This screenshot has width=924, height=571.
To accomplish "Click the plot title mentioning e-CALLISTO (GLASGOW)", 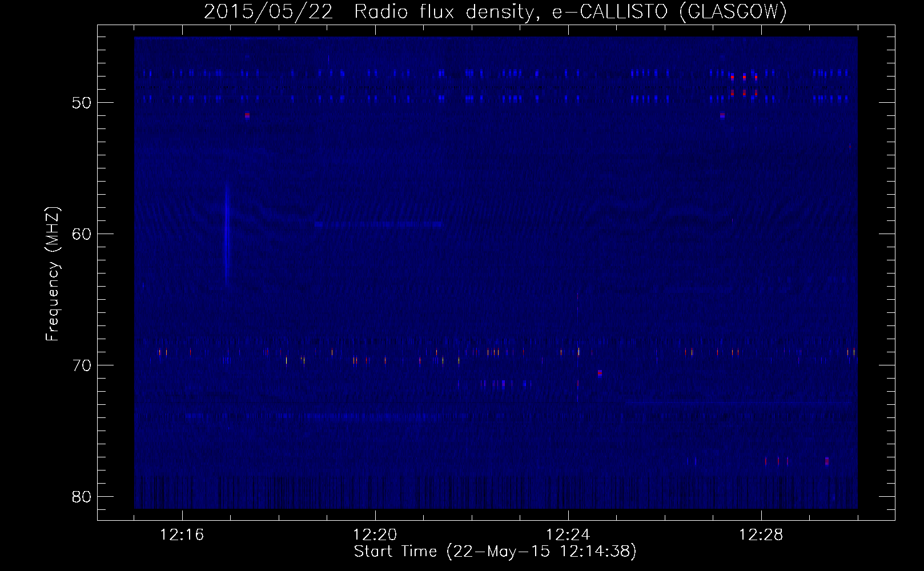I will 495,11.
